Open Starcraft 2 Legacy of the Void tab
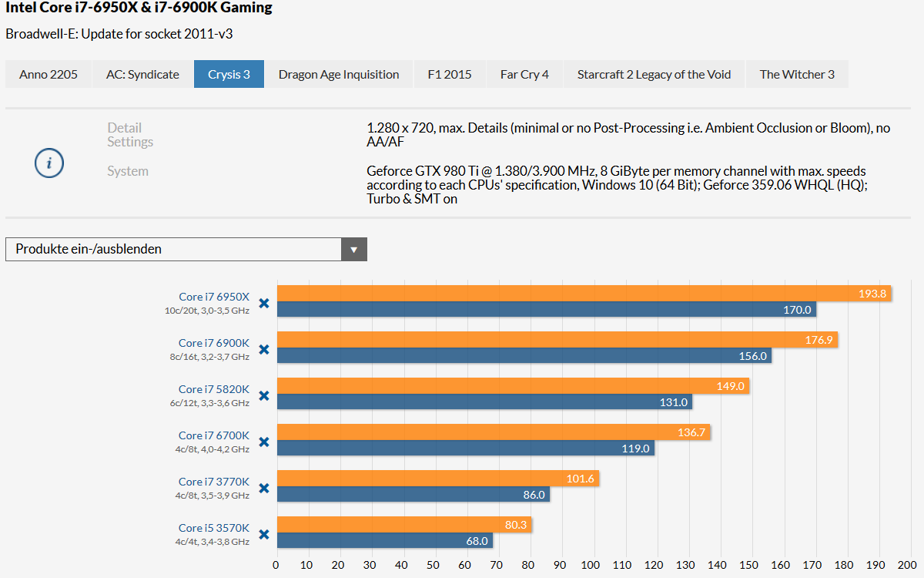Screen dimensions: 924x578 [654, 75]
